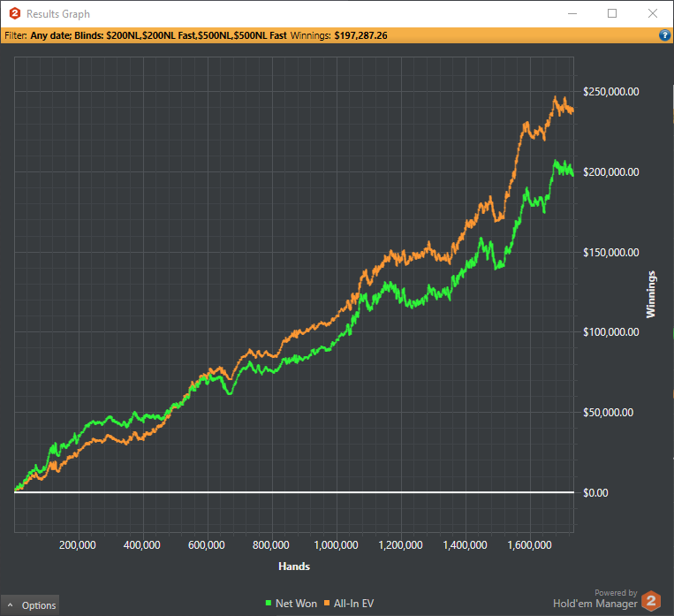This screenshot has height=616, width=674.
Task: Maximize the Results Graph window
Action: (x=612, y=14)
